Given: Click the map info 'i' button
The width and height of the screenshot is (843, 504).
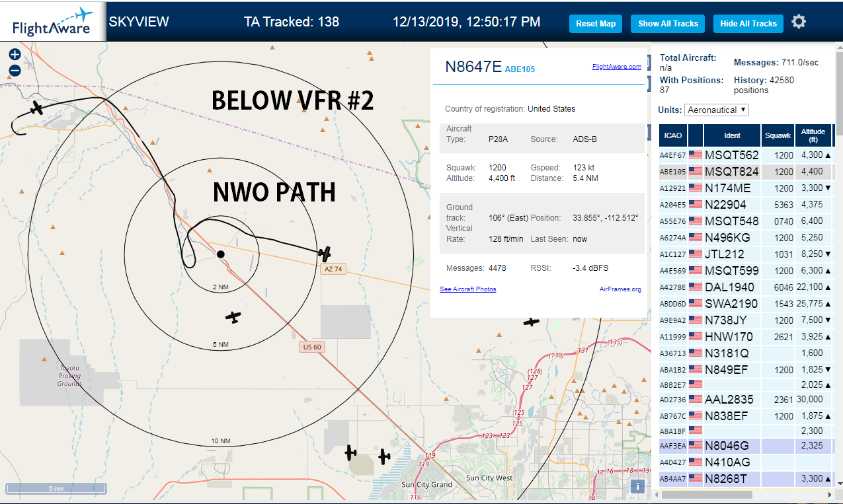Looking at the screenshot, I should pyautogui.click(x=637, y=487).
